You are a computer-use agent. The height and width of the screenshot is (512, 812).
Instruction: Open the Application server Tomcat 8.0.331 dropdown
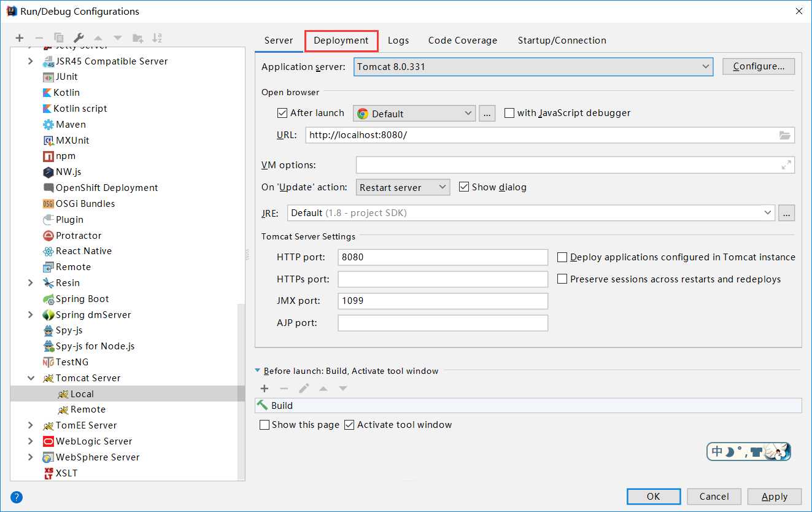tap(533, 67)
